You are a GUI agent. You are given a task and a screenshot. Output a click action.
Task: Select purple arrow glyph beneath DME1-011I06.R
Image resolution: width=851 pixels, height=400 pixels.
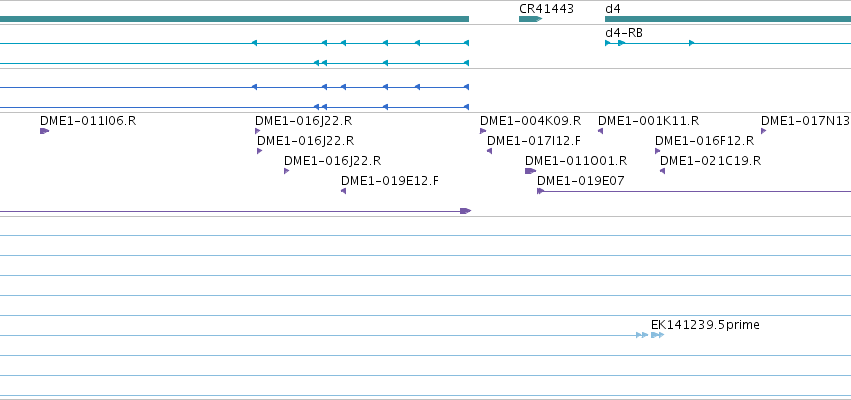[45, 131]
